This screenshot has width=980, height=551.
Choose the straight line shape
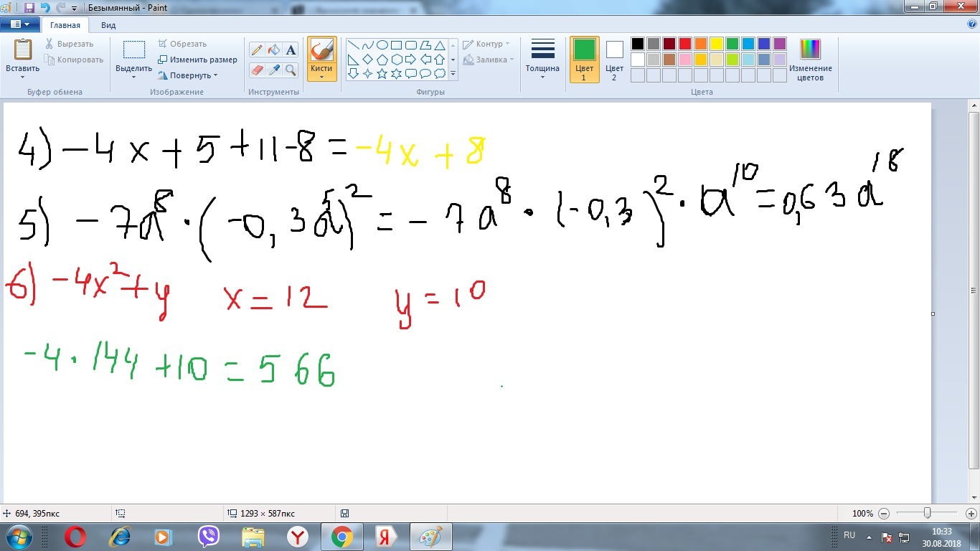click(353, 44)
